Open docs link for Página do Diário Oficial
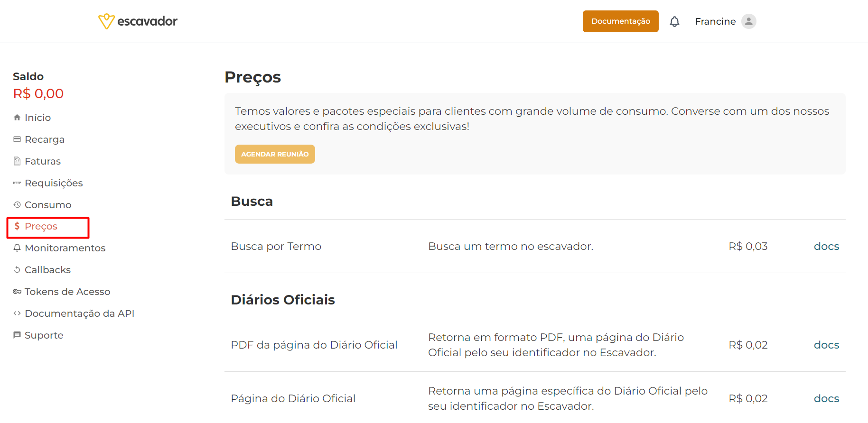The height and width of the screenshot is (423, 868). [x=826, y=398]
